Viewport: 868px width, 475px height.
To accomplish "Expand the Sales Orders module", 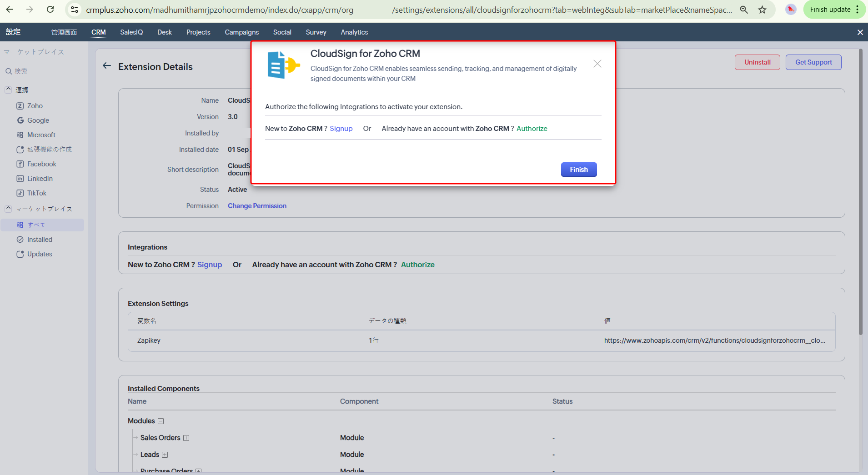I will pyautogui.click(x=186, y=438).
